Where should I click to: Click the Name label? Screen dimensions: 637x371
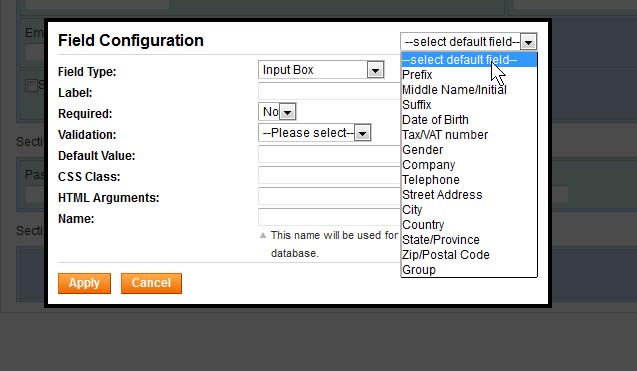(x=76, y=219)
